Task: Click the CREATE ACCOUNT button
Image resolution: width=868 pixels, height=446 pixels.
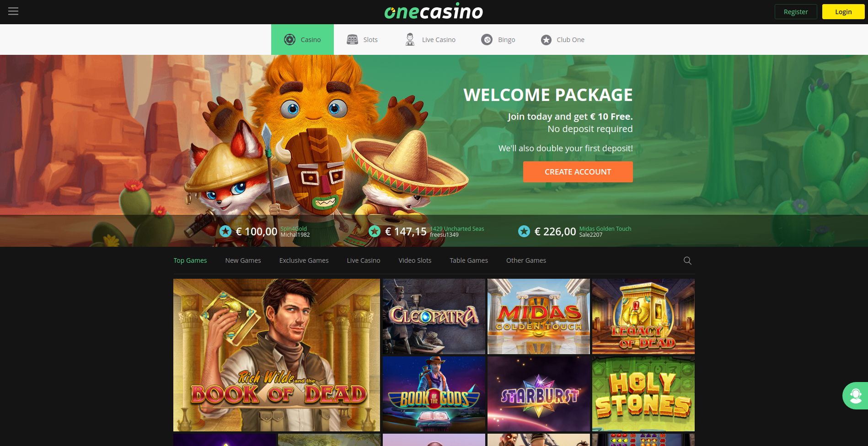Action: click(578, 172)
